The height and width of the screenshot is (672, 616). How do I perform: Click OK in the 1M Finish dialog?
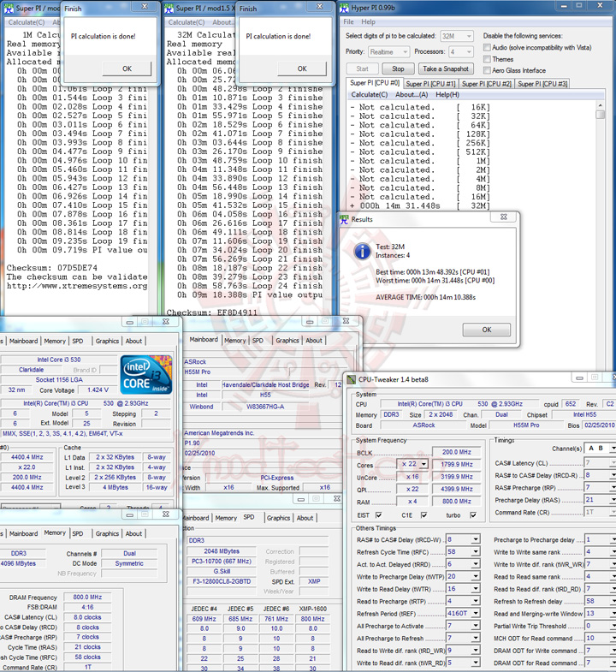coord(127,68)
